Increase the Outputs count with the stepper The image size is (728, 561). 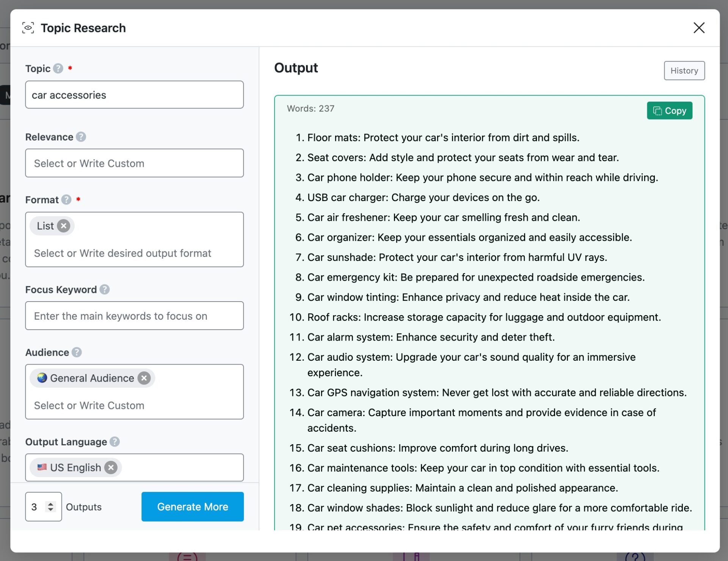[50, 503]
